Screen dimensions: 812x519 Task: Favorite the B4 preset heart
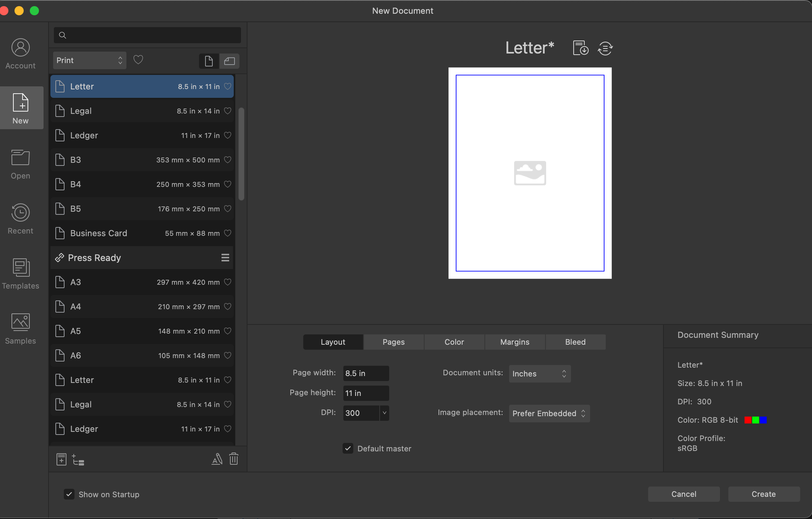tap(228, 184)
